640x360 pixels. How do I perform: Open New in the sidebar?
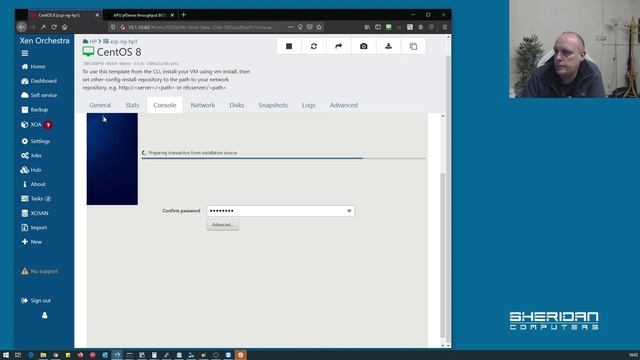click(x=31, y=242)
